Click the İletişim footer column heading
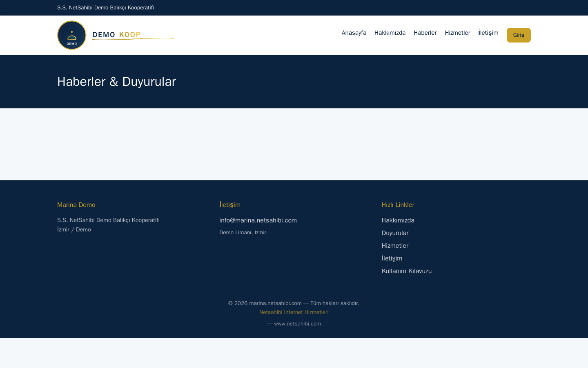588x368 pixels. (x=230, y=205)
